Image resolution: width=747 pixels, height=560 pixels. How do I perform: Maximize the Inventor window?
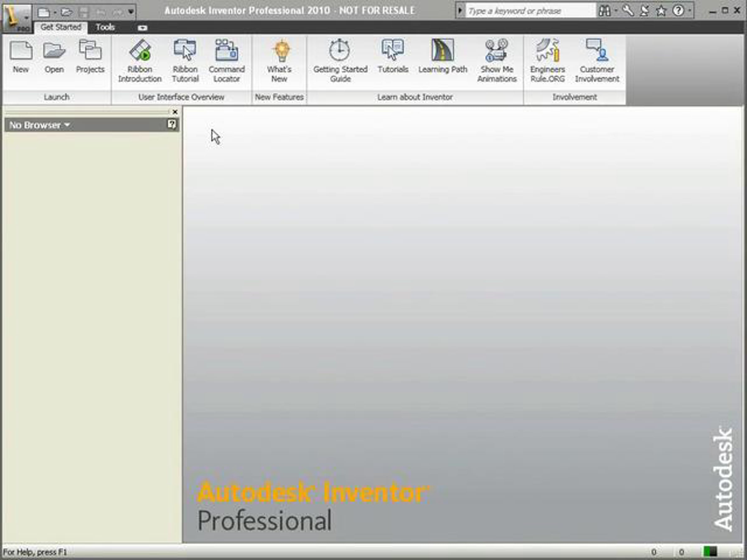725,11
